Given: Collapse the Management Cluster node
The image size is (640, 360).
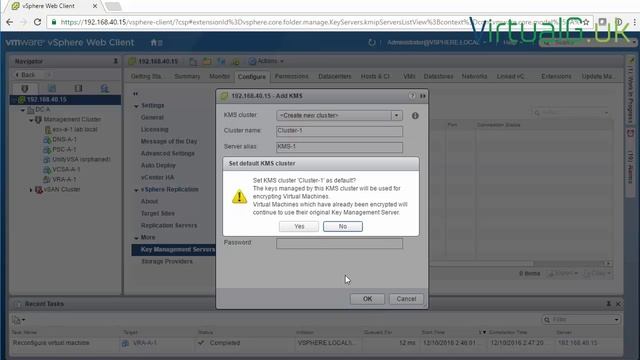Looking at the screenshot, I should pyautogui.click(x=31, y=120).
